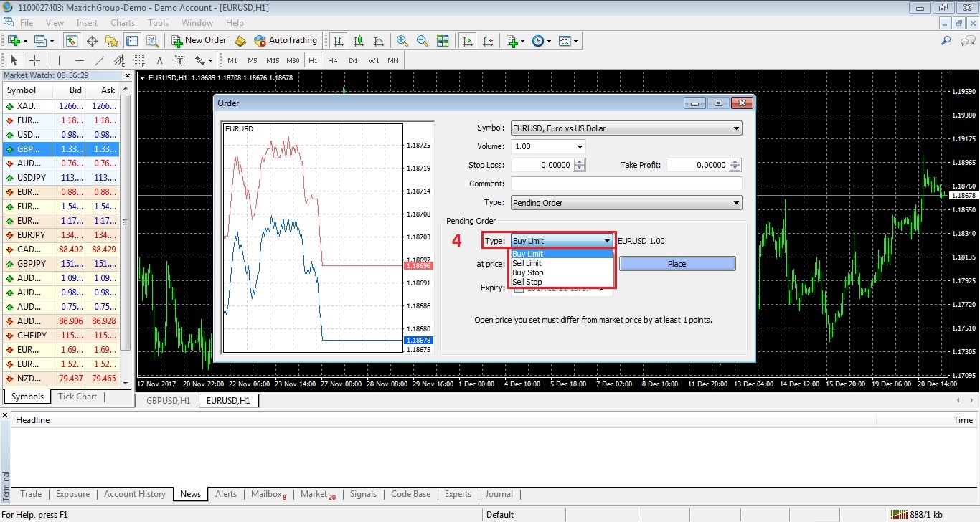Click the Place button
980x522 pixels.
(x=677, y=264)
